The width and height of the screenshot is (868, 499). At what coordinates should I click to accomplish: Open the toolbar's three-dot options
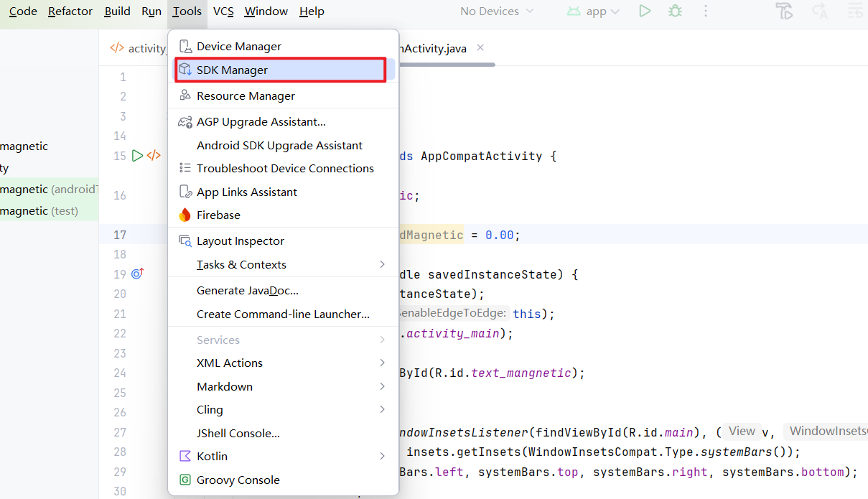[x=706, y=11]
